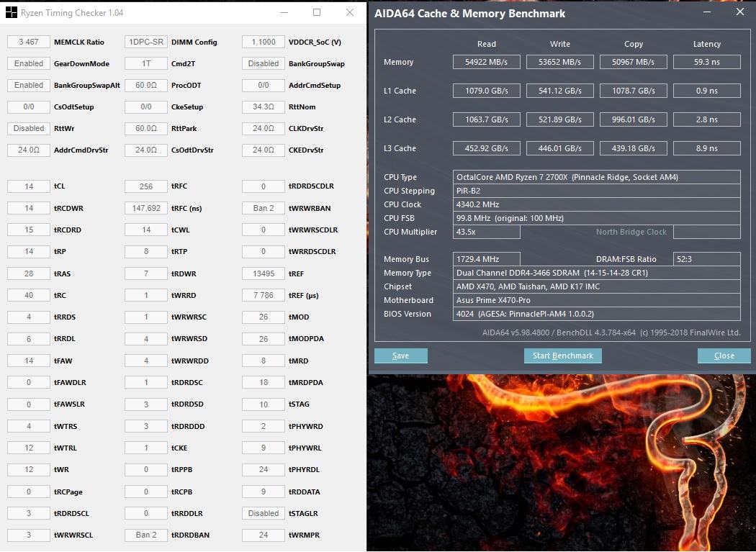Click the Memory Bus 1729.4 MHz field
This screenshot has width=756, height=552.
487,259
